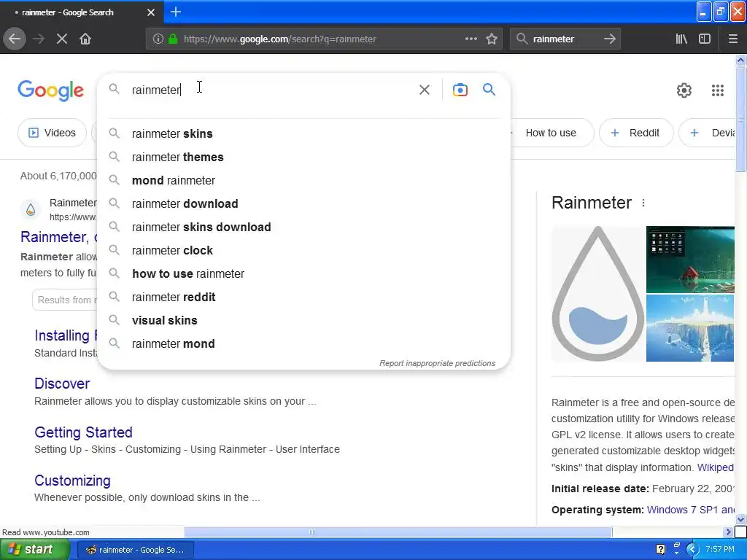The width and height of the screenshot is (747, 560).
Task: Click the blue Google search magnifier
Action: coord(489,89)
